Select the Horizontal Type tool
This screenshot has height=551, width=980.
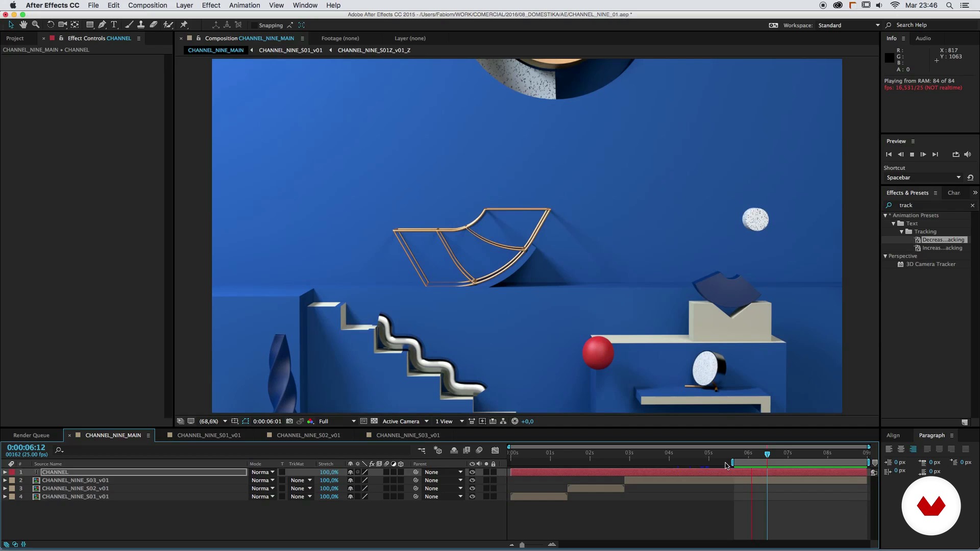point(114,24)
